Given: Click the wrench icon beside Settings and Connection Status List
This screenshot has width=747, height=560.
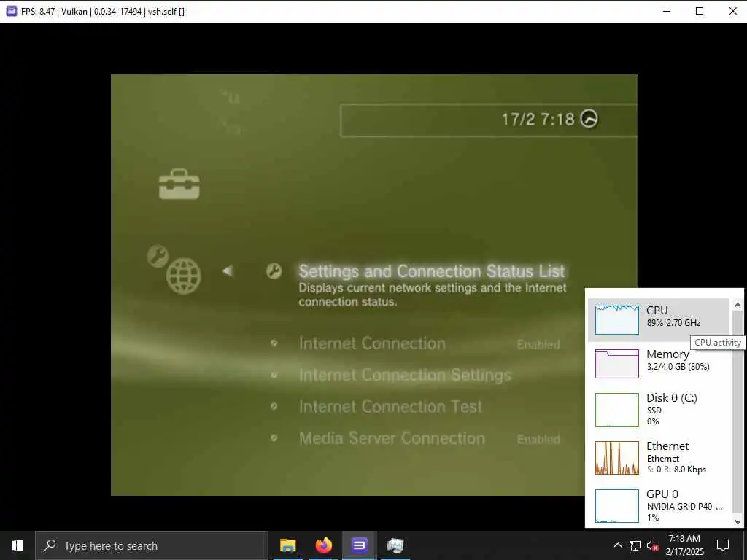Looking at the screenshot, I should (274, 271).
